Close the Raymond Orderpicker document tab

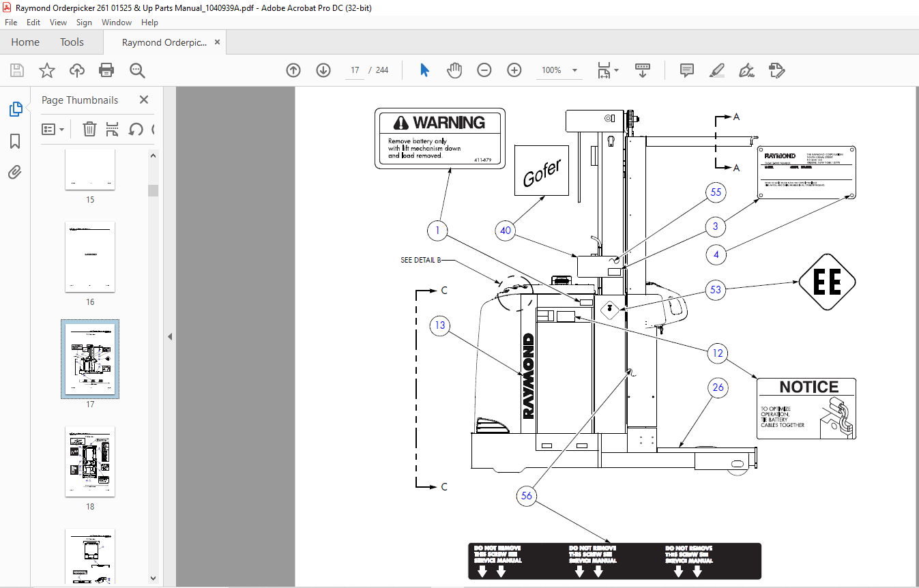[217, 42]
